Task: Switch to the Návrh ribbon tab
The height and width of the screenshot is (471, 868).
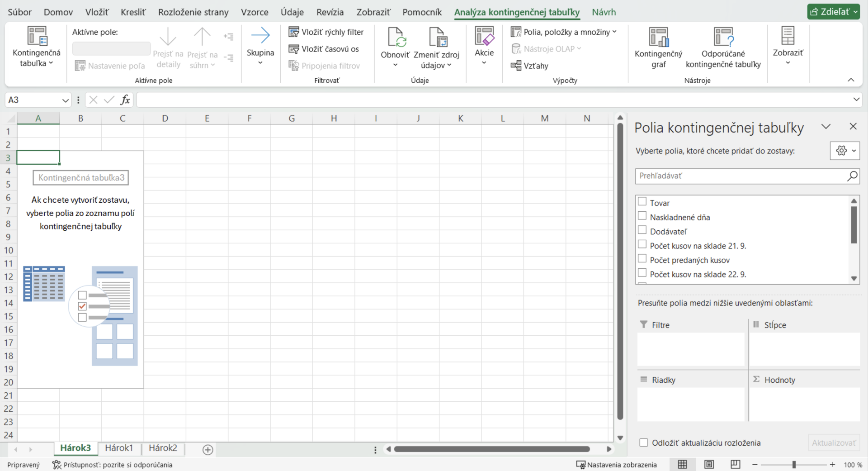Action: tap(604, 12)
